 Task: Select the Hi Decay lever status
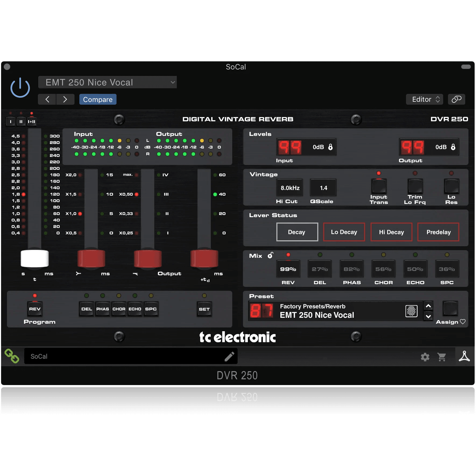coord(391,232)
